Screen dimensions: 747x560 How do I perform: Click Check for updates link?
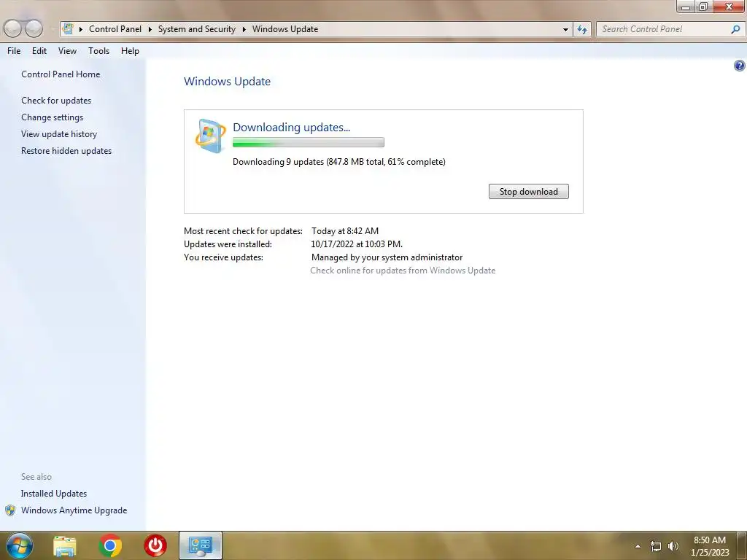[56, 101]
